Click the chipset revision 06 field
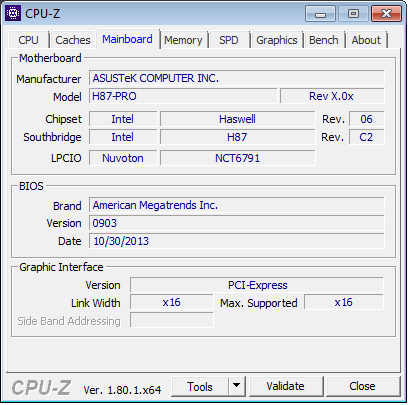This screenshot has width=408, height=405. point(366,119)
